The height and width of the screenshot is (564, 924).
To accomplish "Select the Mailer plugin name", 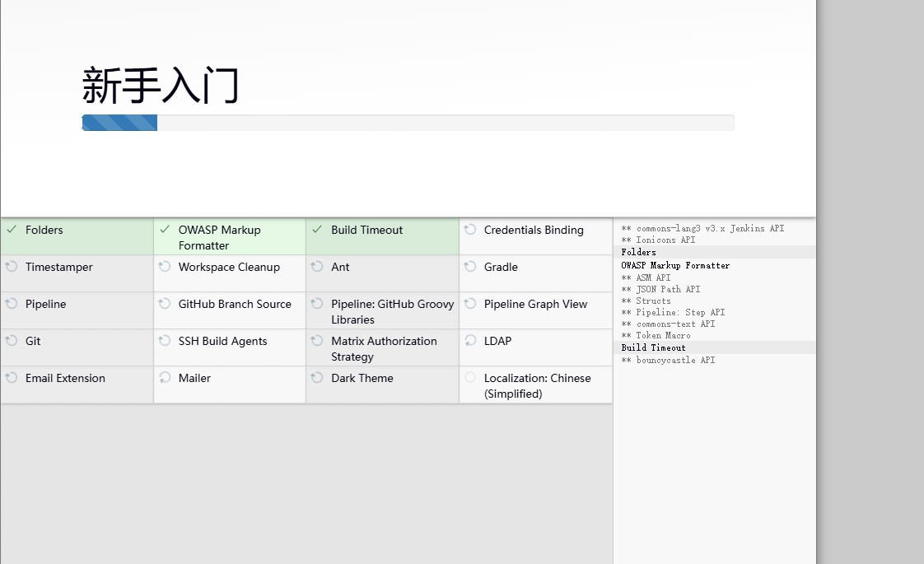I will click(x=194, y=379).
